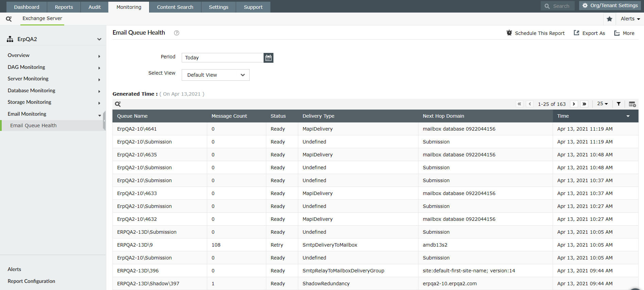Expand the Database Monitoring section
This screenshot has height=290, width=644.
[99, 92]
